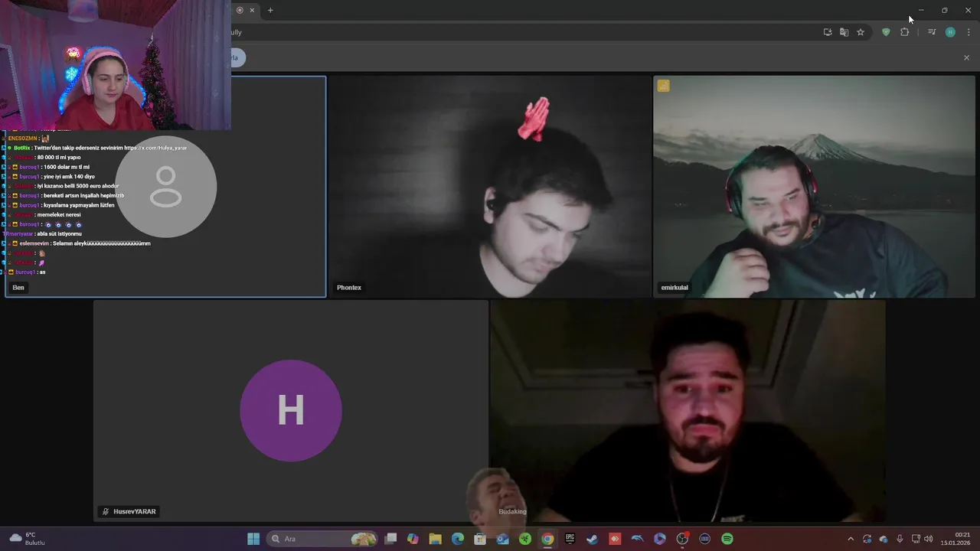
Task: Click the Phontex name label
Action: click(349, 288)
